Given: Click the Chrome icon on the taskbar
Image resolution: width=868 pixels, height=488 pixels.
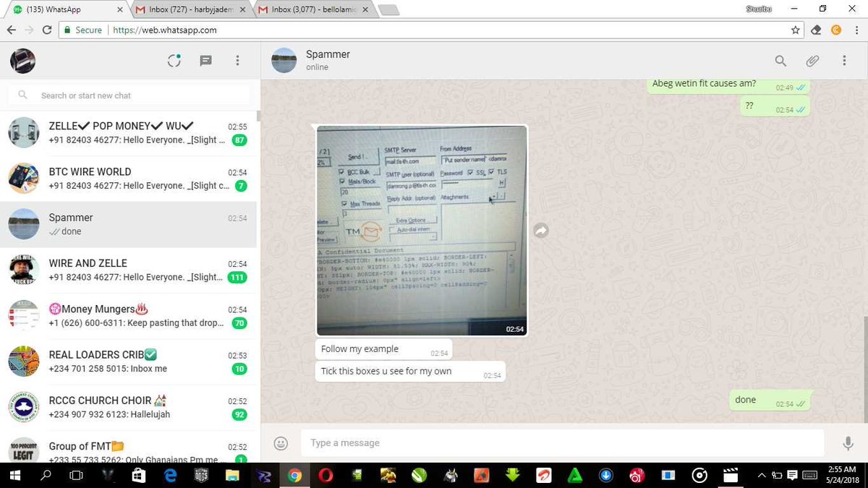Looking at the screenshot, I should (294, 476).
